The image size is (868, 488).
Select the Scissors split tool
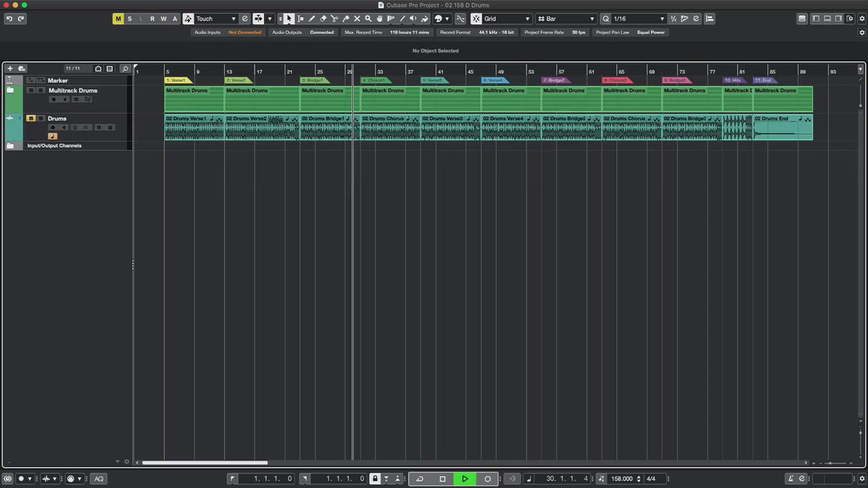click(334, 19)
